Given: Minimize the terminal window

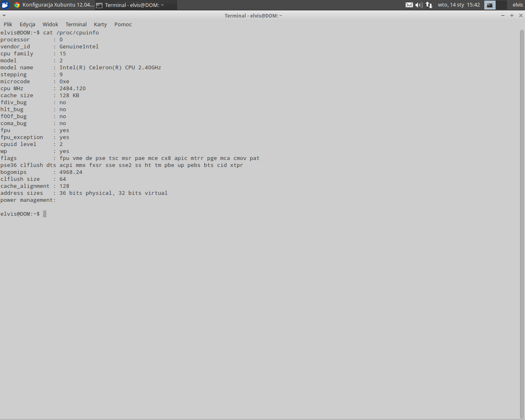Looking at the screenshot, I should coord(503,16).
